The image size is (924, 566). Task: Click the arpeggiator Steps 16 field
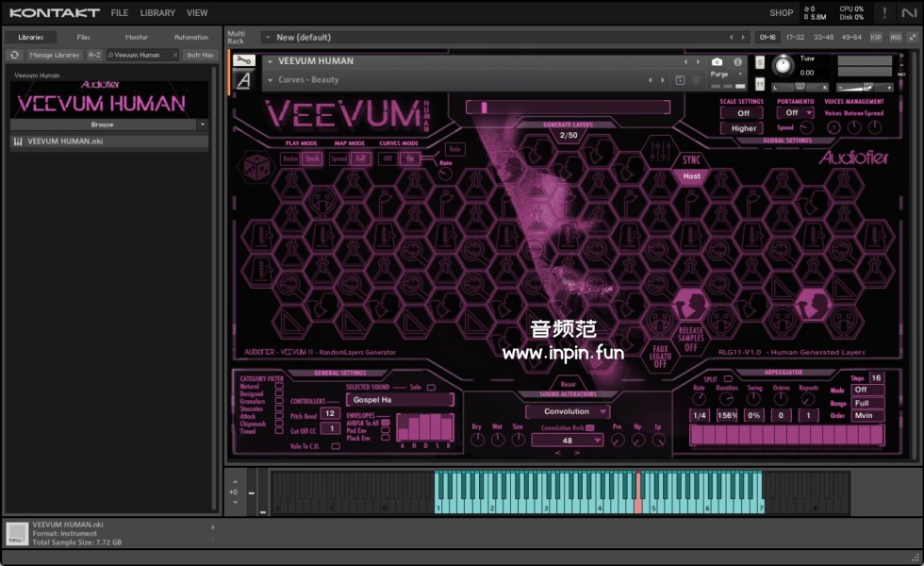[876, 378]
